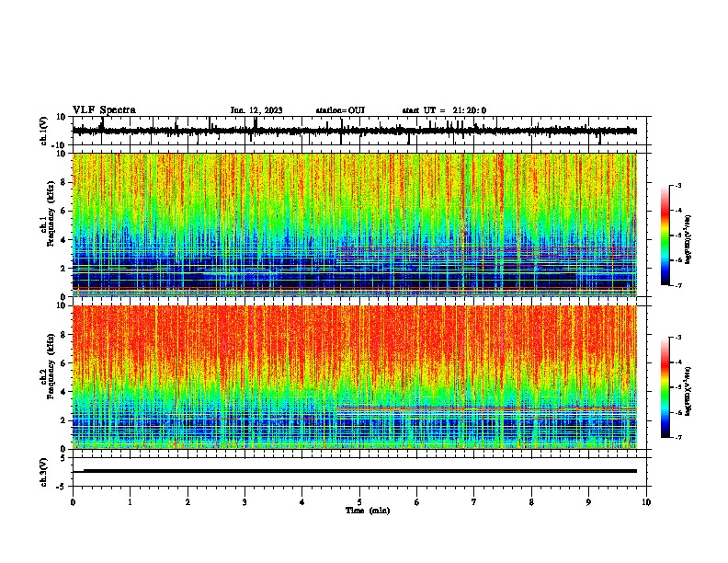Click the "start UT = 21:20:0" header text
The width and height of the screenshot is (728, 563).
coord(444,110)
